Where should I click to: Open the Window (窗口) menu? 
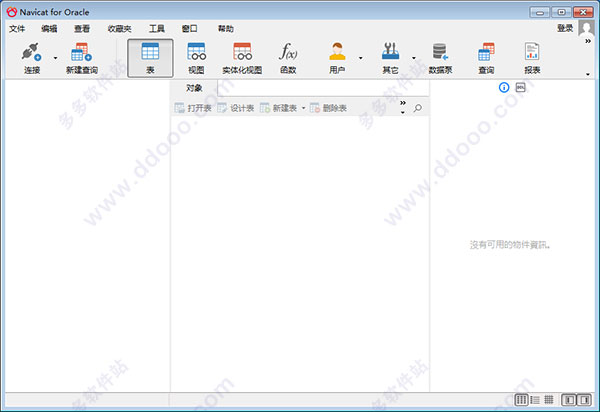click(x=189, y=29)
